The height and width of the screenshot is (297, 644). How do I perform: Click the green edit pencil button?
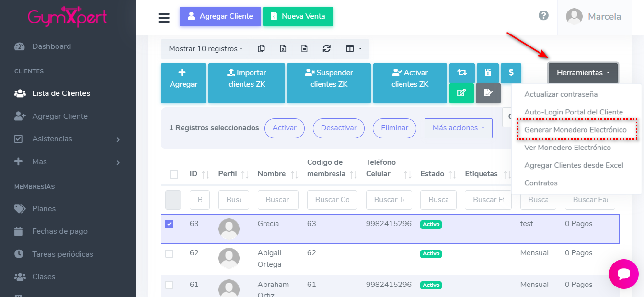(x=461, y=93)
